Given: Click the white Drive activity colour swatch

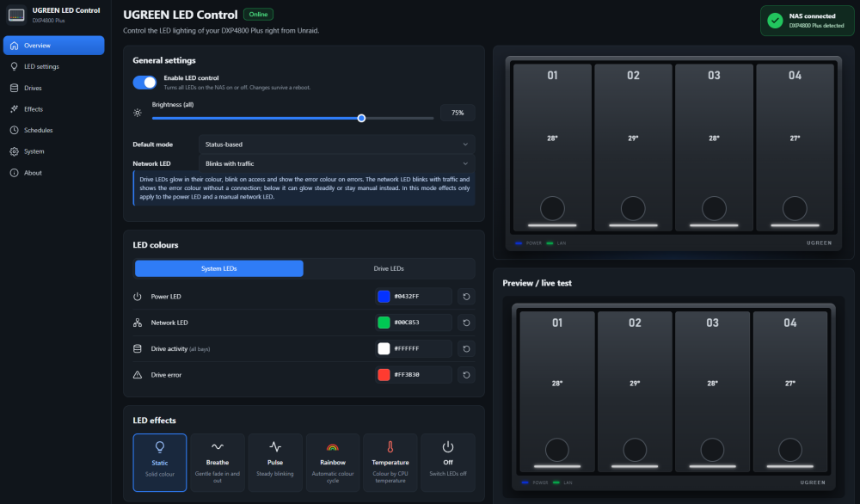Looking at the screenshot, I should tap(384, 349).
